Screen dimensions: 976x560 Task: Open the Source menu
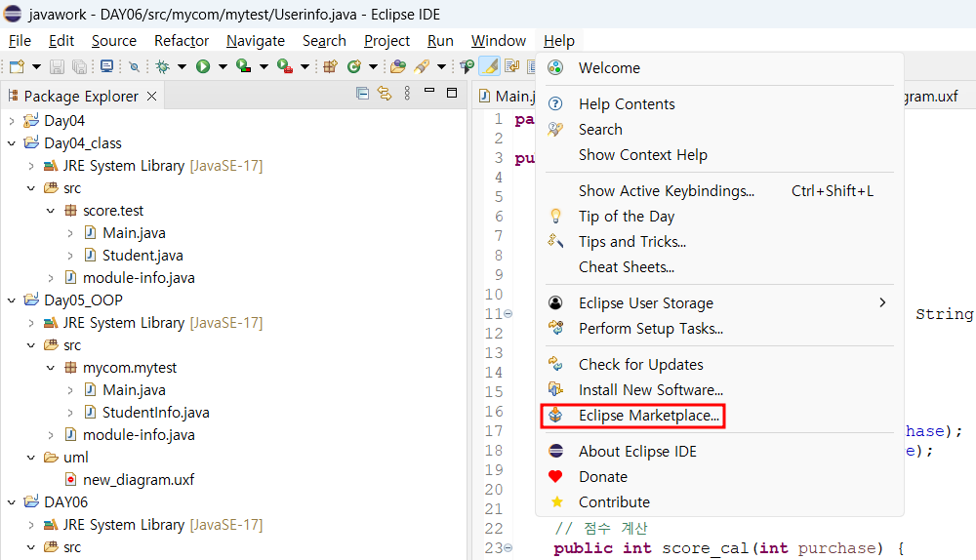pyautogui.click(x=114, y=41)
